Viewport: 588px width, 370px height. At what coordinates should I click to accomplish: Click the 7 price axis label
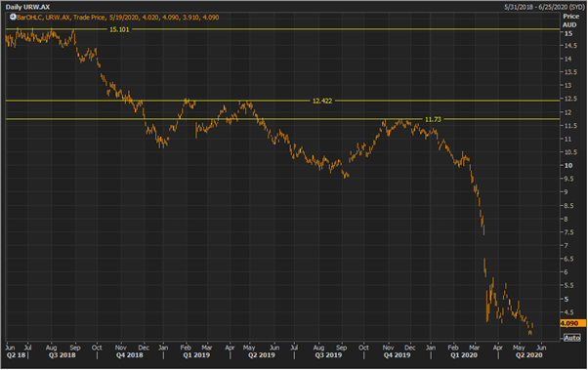tap(567, 246)
